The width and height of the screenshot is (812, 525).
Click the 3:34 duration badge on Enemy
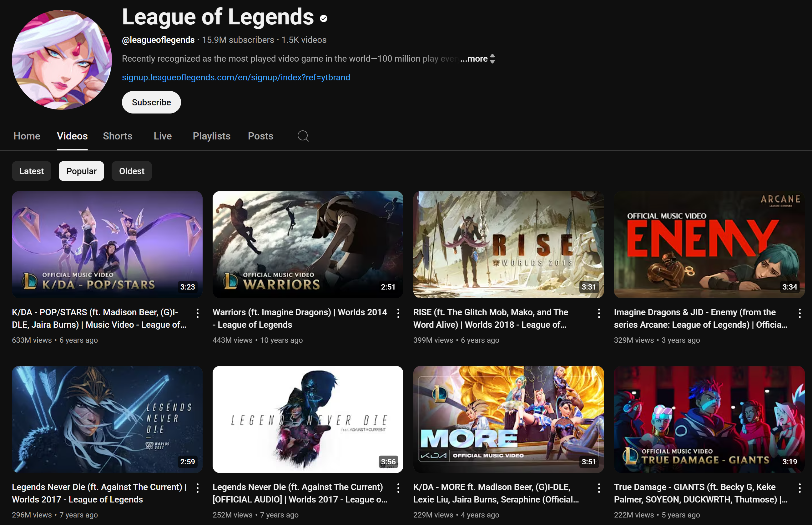789,287
